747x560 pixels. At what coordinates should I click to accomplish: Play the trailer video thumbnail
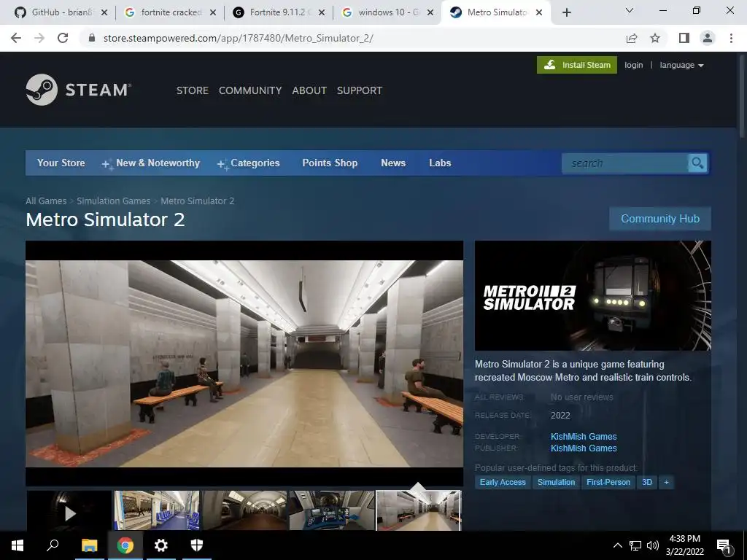(69, 511)
